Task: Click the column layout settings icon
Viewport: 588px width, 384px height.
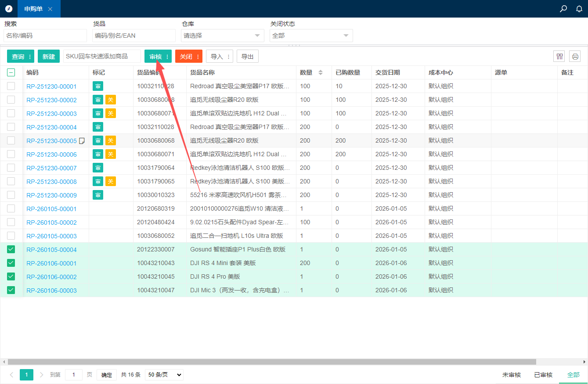Action: click(559, 56)
